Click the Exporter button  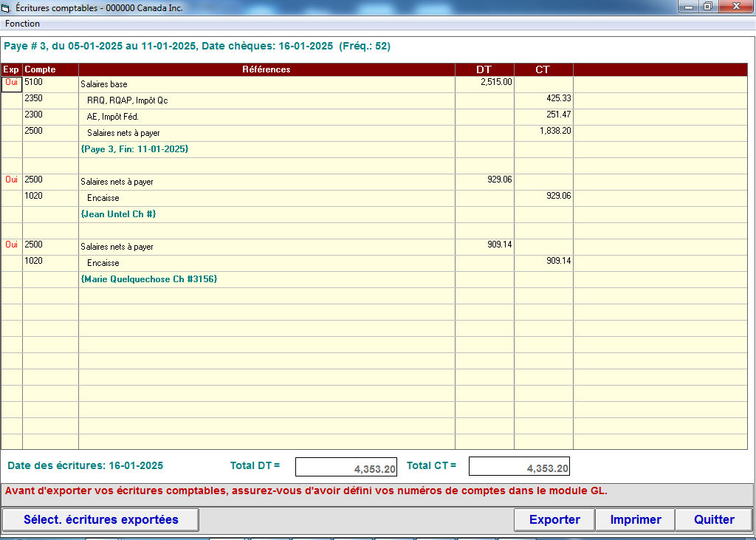pyautogui.click(x=554, y=520)
